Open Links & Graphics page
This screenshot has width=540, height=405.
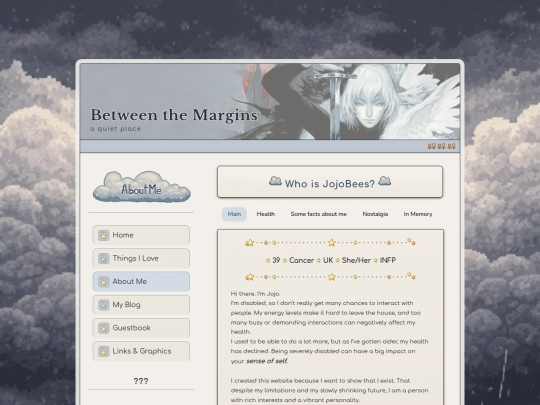(141, 351)
